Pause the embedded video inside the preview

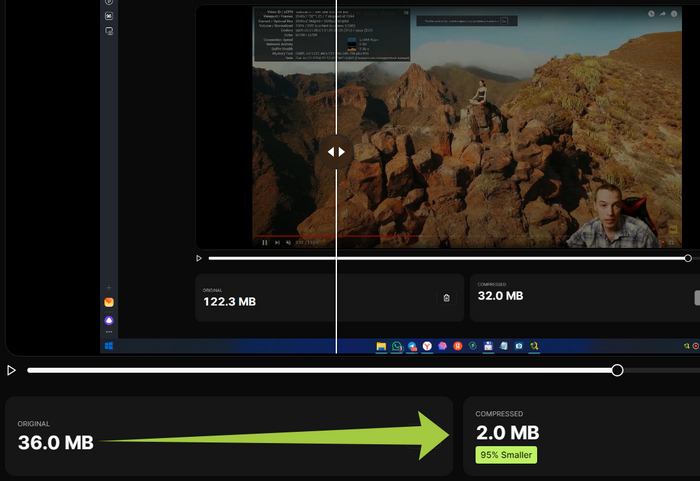[x=265, y=242]
